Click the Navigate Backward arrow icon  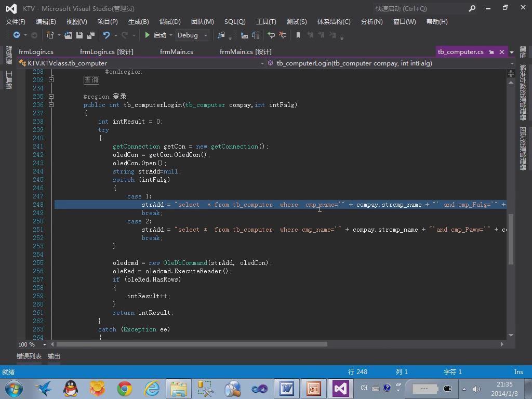tap(16, 35)
